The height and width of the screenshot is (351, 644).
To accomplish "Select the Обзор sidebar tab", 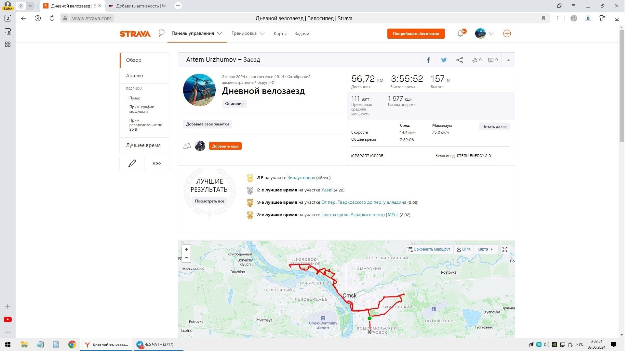I will point(144,60).
